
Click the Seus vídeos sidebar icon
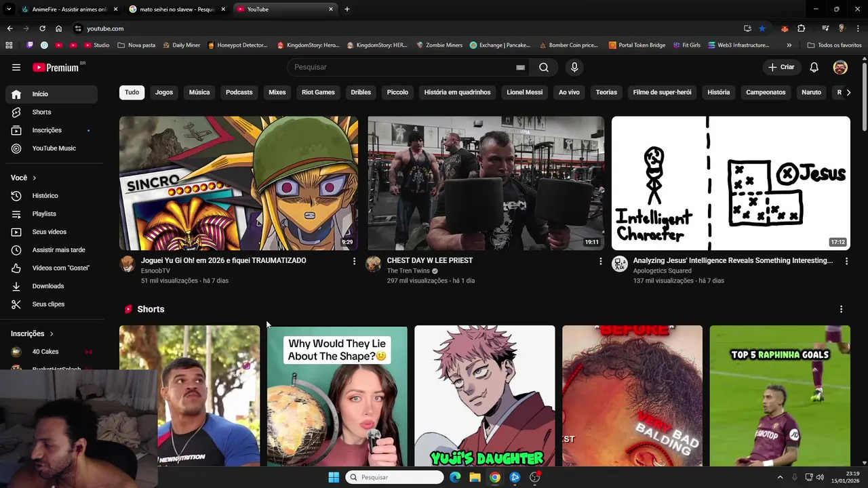pos(16,232)
